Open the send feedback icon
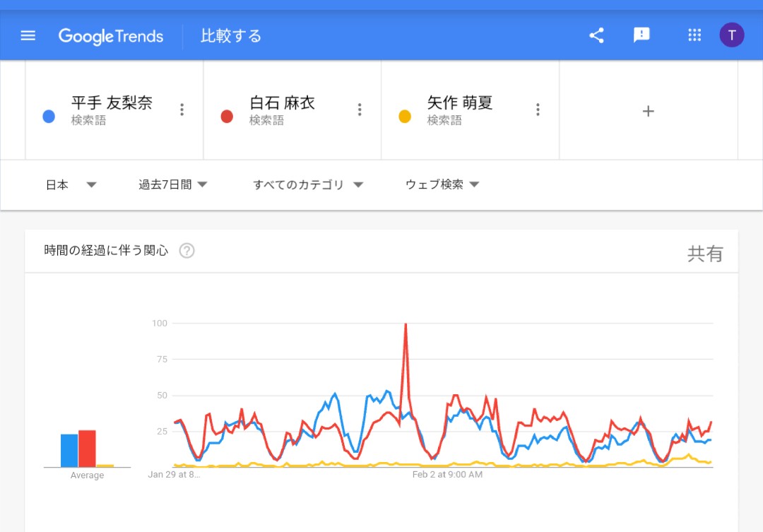Screen dimensions: 763x532 [x=641, y=35]
